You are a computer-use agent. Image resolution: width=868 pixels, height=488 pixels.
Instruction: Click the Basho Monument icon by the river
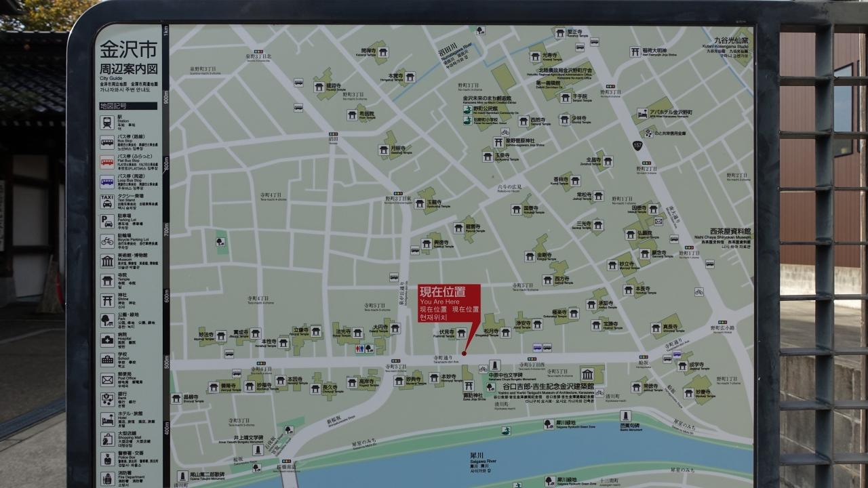click(x=625, y=415)
